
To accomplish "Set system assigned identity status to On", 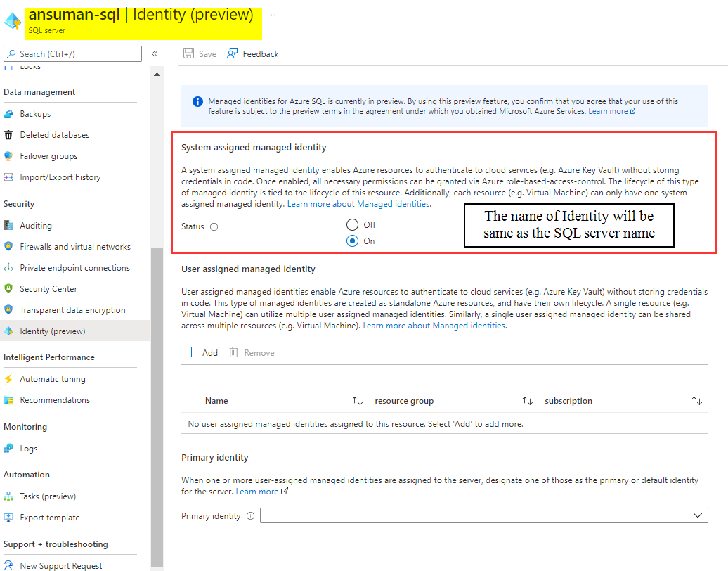I will coord(352,240).
